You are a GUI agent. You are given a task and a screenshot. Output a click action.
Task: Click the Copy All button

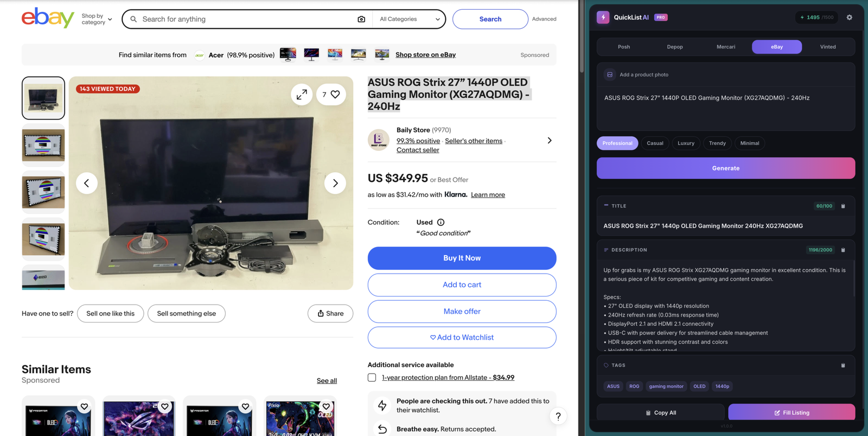[661, 413]
